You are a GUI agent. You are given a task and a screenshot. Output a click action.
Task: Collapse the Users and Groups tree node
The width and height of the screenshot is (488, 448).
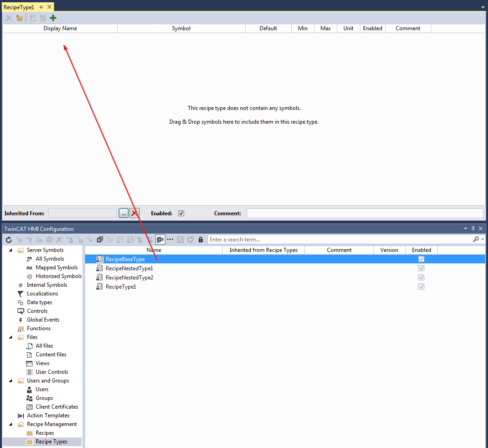point(11,381)
